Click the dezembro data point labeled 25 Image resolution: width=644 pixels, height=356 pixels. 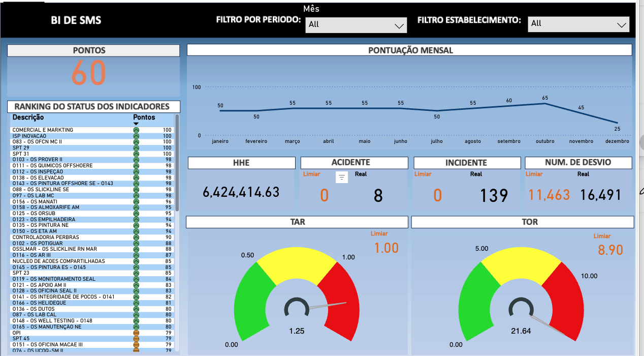617,123
